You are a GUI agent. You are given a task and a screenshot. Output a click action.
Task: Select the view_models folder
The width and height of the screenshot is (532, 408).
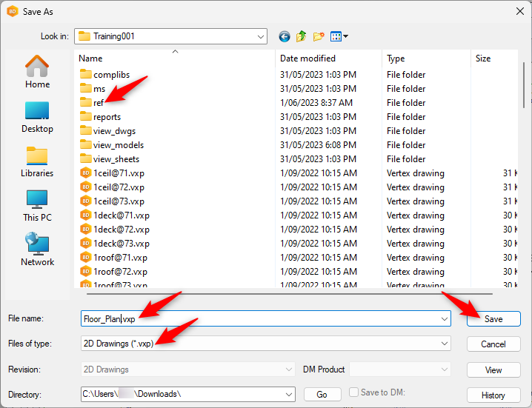click(112, 145)
